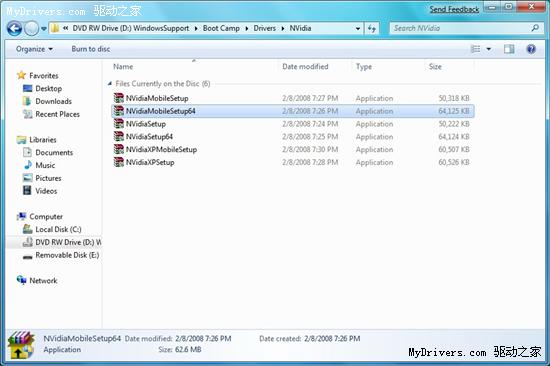Expand the arrow after Drivers breadcrumb
The height and width of the screenshot is (366, 550).
283,28
